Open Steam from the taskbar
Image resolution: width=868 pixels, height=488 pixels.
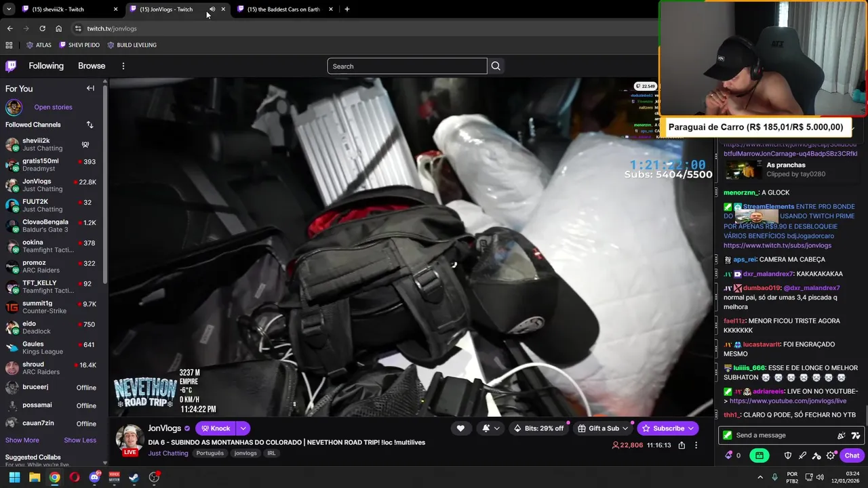(x=134, y=477)
